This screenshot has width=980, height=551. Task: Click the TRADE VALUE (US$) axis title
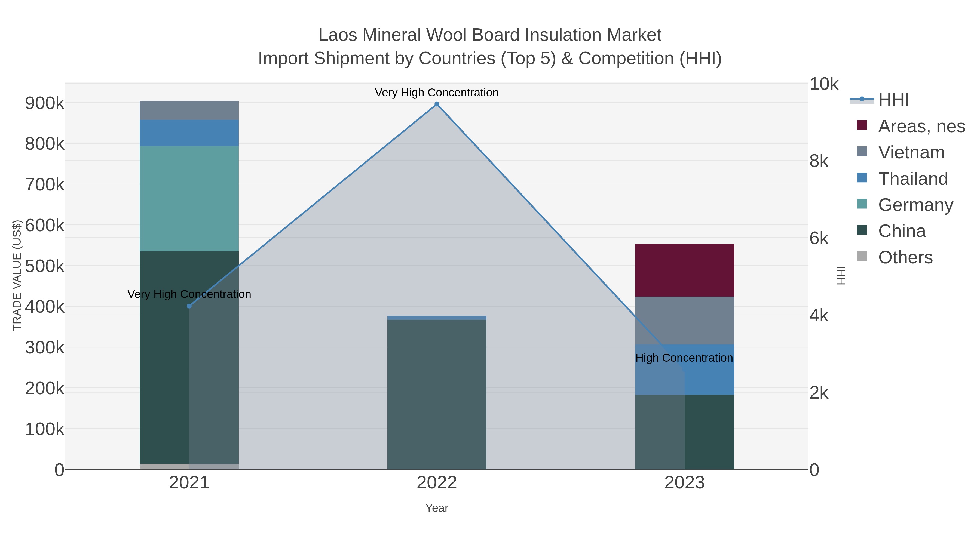17,275
